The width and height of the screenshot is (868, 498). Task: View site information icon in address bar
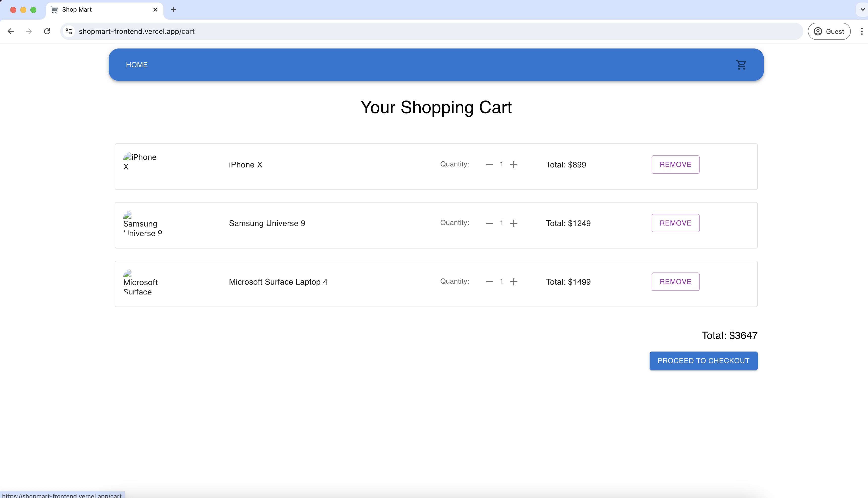69,32
